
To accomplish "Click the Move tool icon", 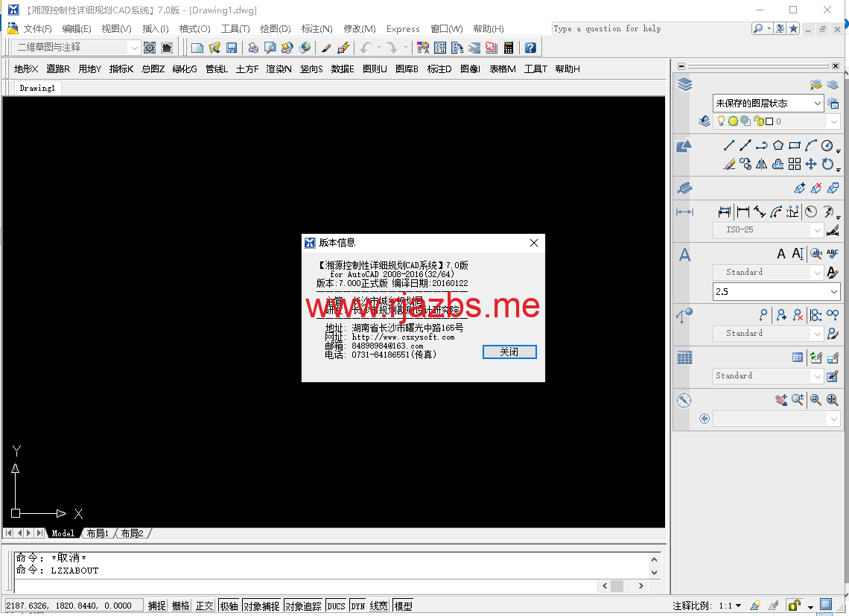I will point(811,164).
